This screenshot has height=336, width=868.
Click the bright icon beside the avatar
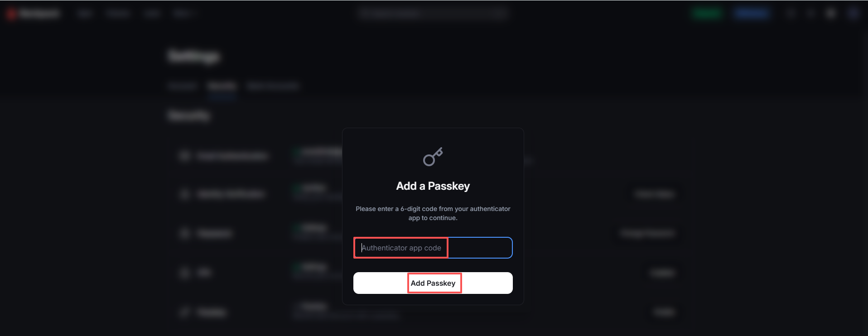(831, 14)
